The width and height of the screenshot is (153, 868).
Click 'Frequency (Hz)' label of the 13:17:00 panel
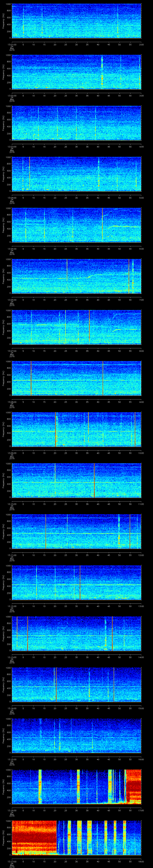coord(3,838)
